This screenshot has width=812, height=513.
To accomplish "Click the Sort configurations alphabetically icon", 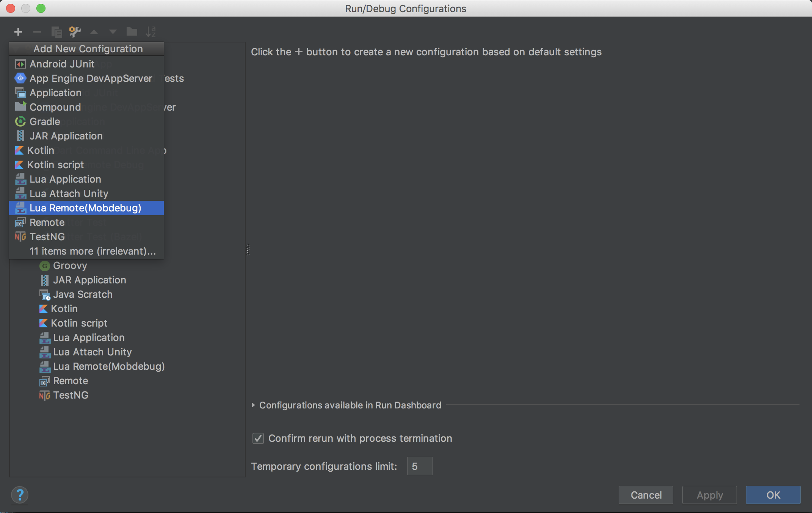I will pyautogui.click(x=151, y=32).
